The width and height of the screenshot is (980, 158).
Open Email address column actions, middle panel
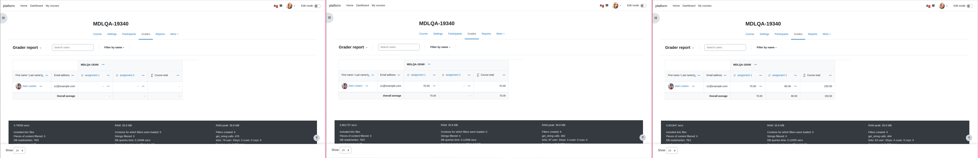(x=399, y=75)
